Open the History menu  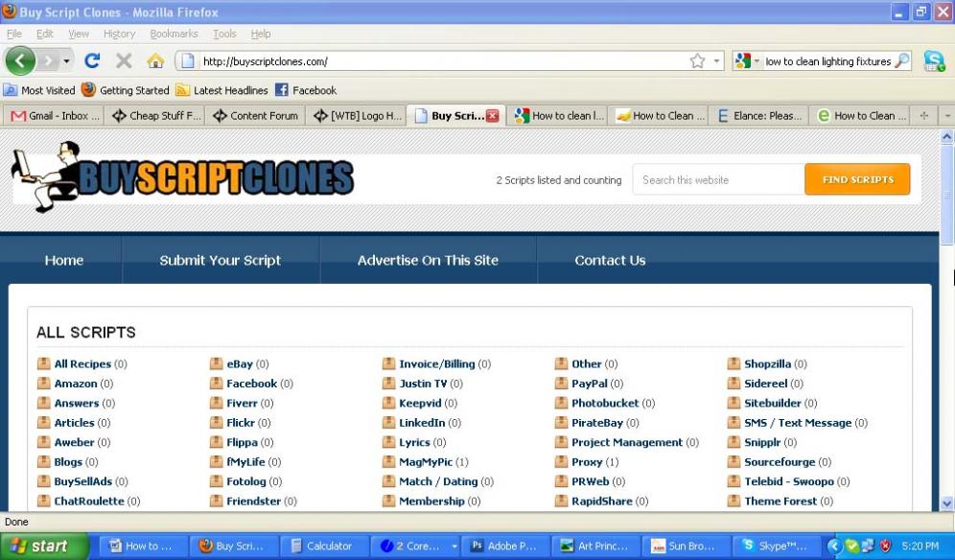click(x=119, y=34)
